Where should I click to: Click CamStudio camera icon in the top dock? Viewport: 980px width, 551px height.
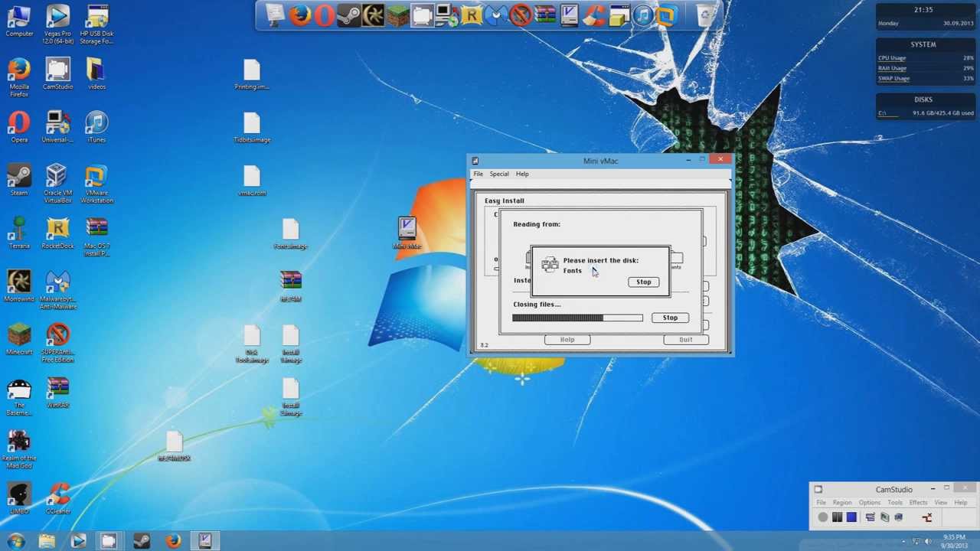point(423,15)
